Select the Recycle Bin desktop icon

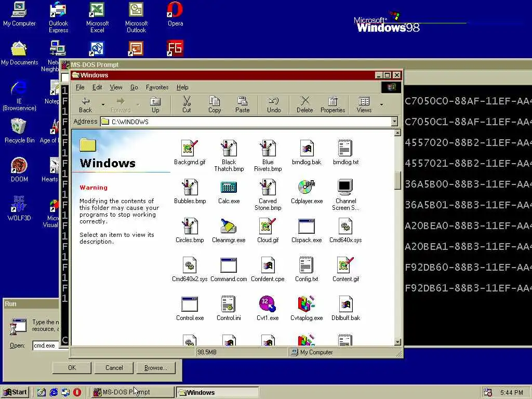click(19, 130)
